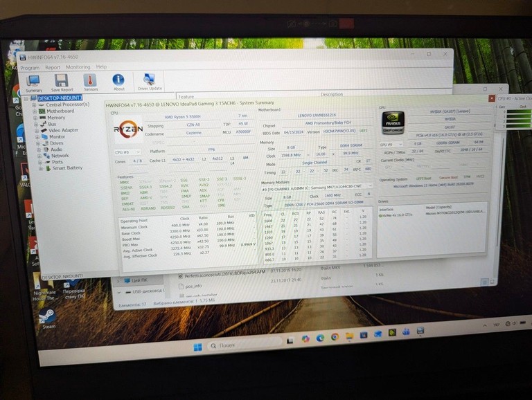
Task: Click the LENOVO LNVNB161216 motherboard field
Action: tap(317, 116)
